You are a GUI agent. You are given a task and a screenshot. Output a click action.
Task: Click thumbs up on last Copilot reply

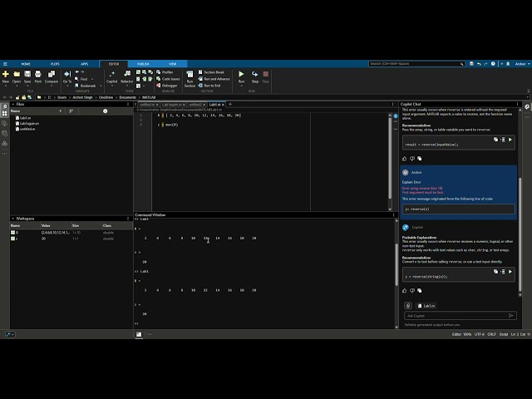click(x=405, y=291)
